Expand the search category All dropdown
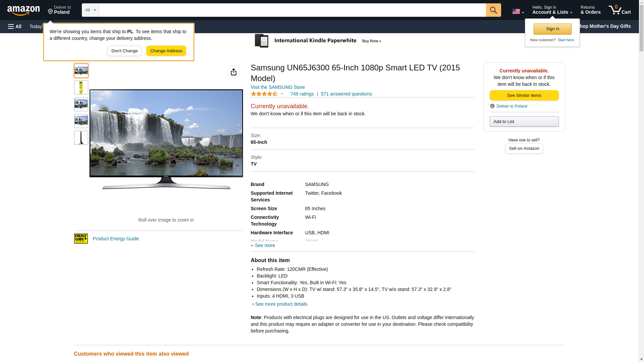The image size is (644, 362). click(90, 10)
